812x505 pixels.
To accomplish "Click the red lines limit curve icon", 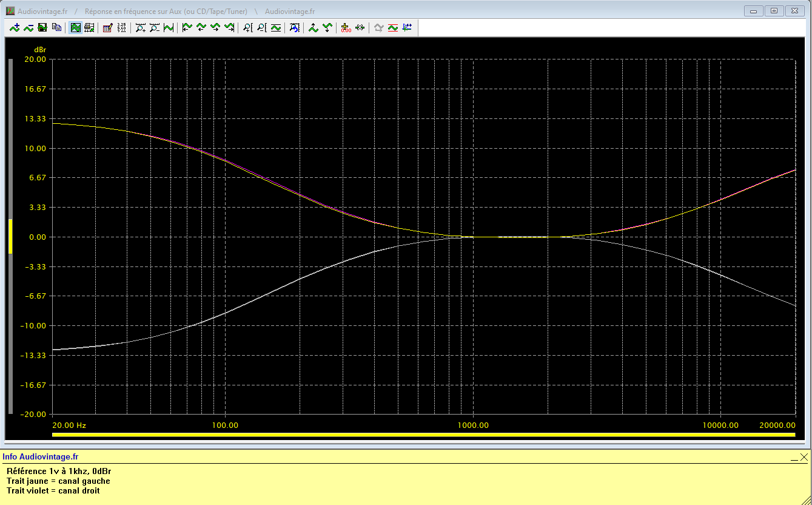I will point(393,27).
